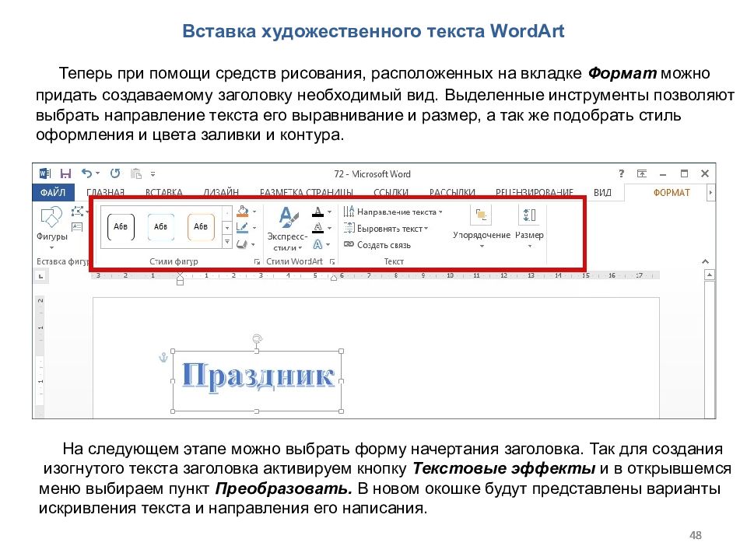Click the Размер size icon

529,215
